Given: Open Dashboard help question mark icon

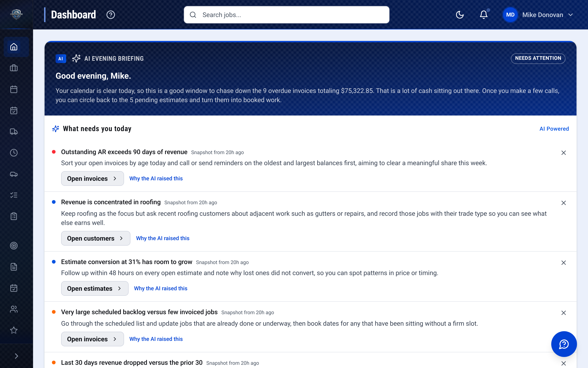Looking at the screenshot, I should click(x=110, y=15).
